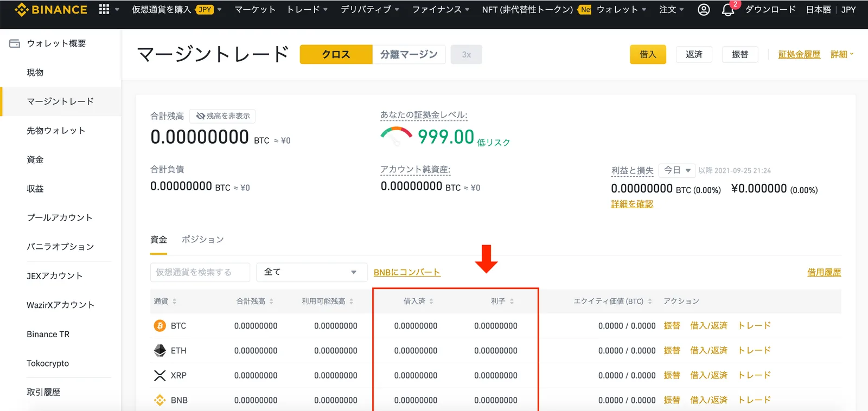Open the 全て filter dropdown

(x=311, y=272)
